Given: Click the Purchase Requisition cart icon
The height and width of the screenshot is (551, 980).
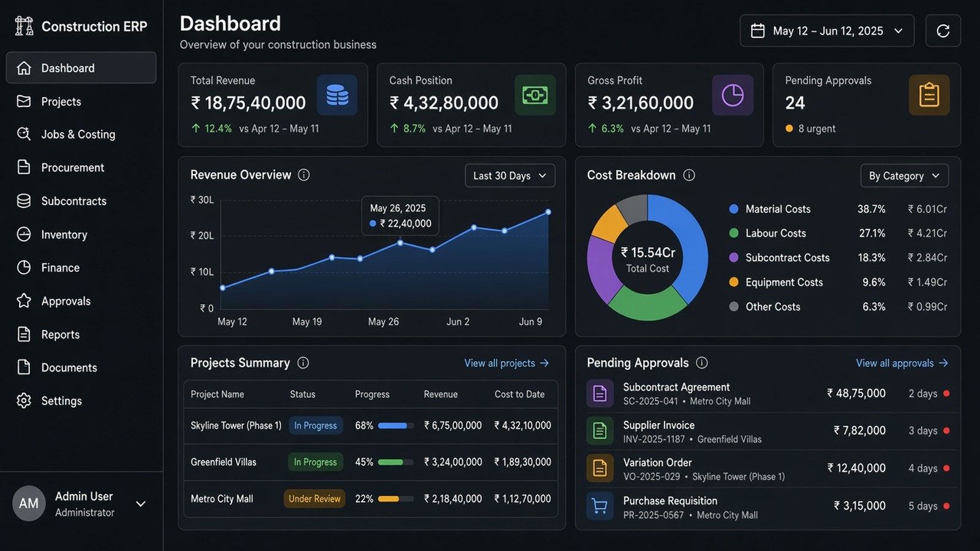Looking at the screenshot, I should (600, 506).
